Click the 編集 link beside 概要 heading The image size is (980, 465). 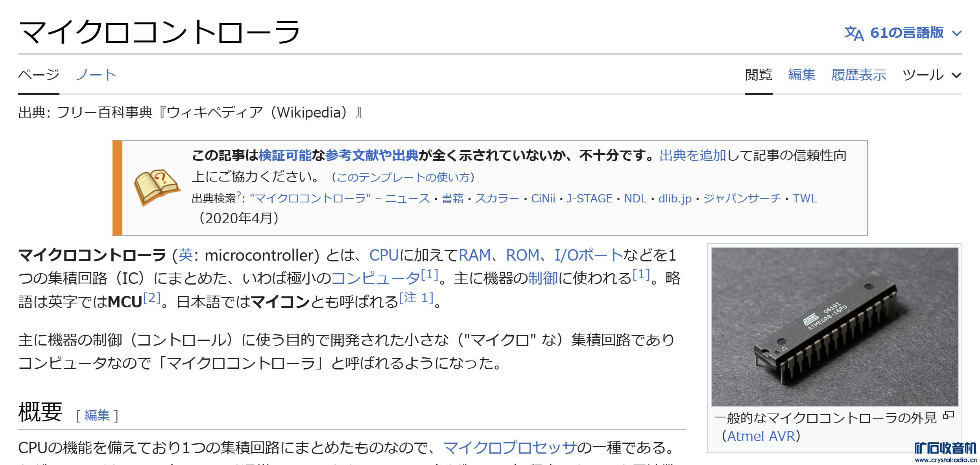point(97,415)
